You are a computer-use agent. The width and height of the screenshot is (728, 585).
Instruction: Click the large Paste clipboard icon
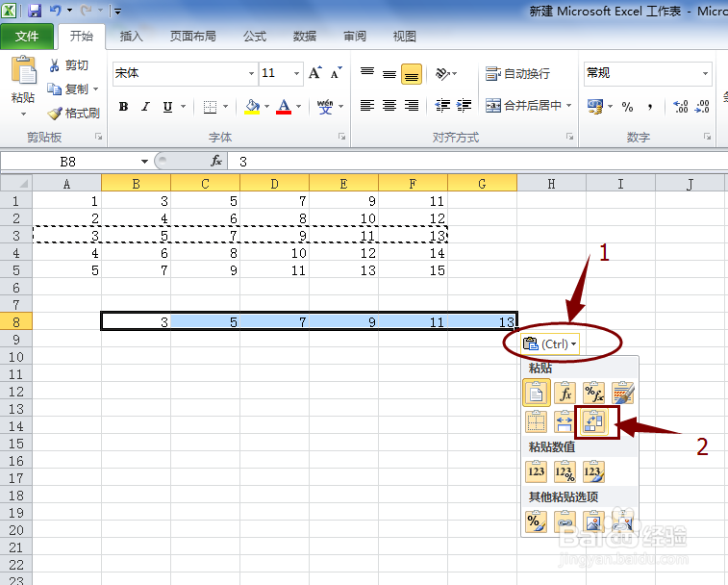tap(24, 71)
